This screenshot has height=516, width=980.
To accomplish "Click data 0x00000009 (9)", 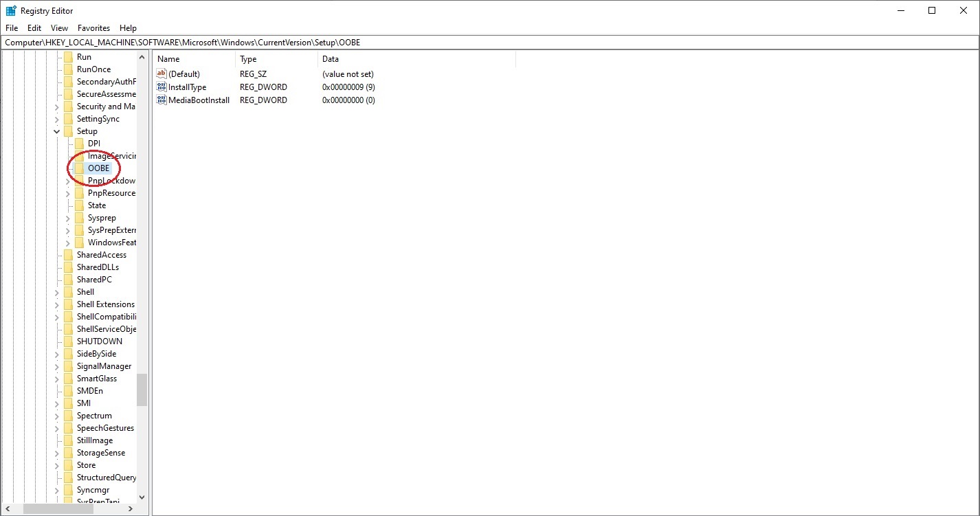I will tap(348, 87).
